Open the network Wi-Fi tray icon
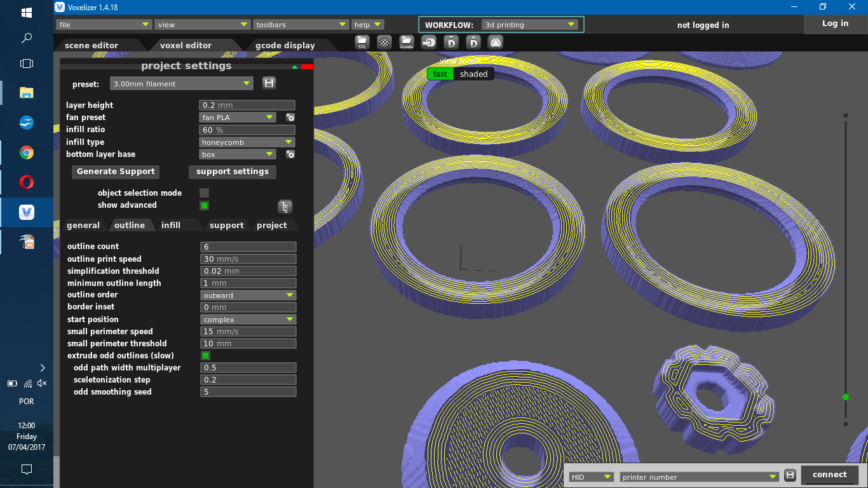 pyautogui.click(x=27, y=383)
